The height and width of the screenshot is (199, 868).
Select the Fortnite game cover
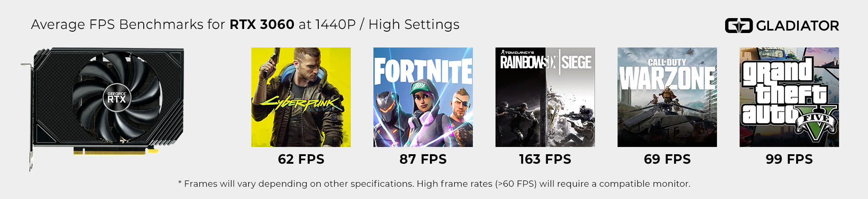pyautogui.click(x=423, y=97)
